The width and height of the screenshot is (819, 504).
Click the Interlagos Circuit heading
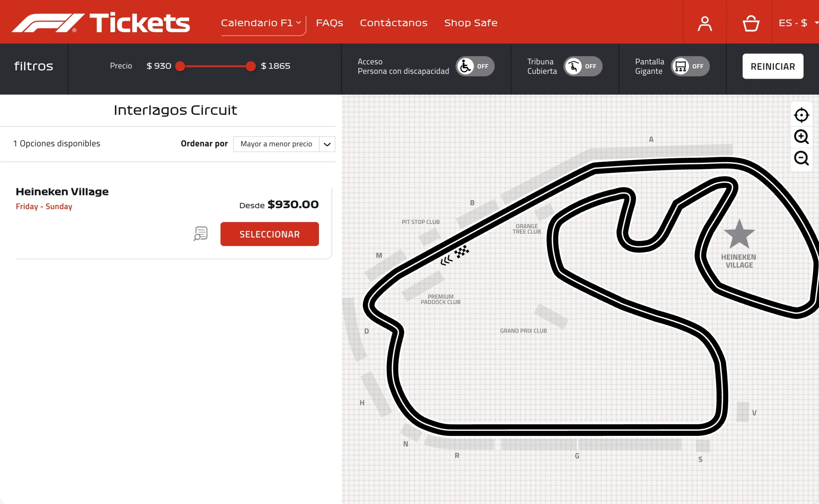click(175, 110)
